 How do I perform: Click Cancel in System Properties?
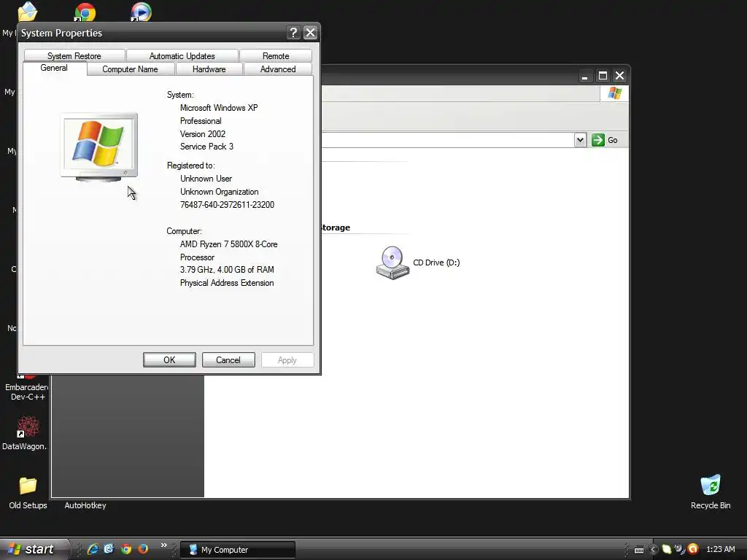pyautogui.click(x=228, y=360)
